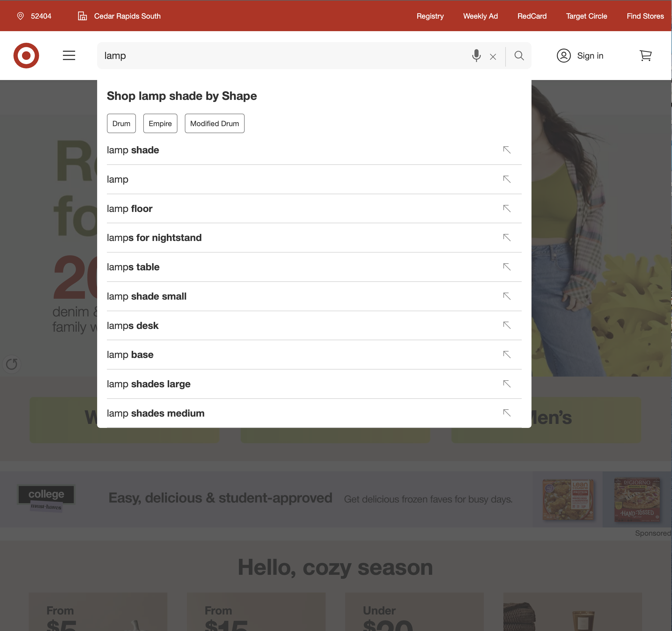Click the arrow beside 'lamp base' suggestion

[x=507, y=355]
